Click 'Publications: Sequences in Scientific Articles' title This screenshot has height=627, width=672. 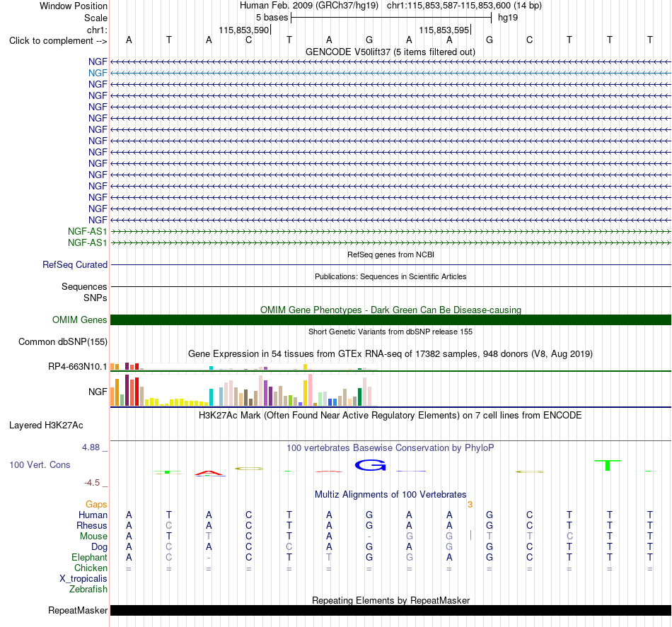390,276
